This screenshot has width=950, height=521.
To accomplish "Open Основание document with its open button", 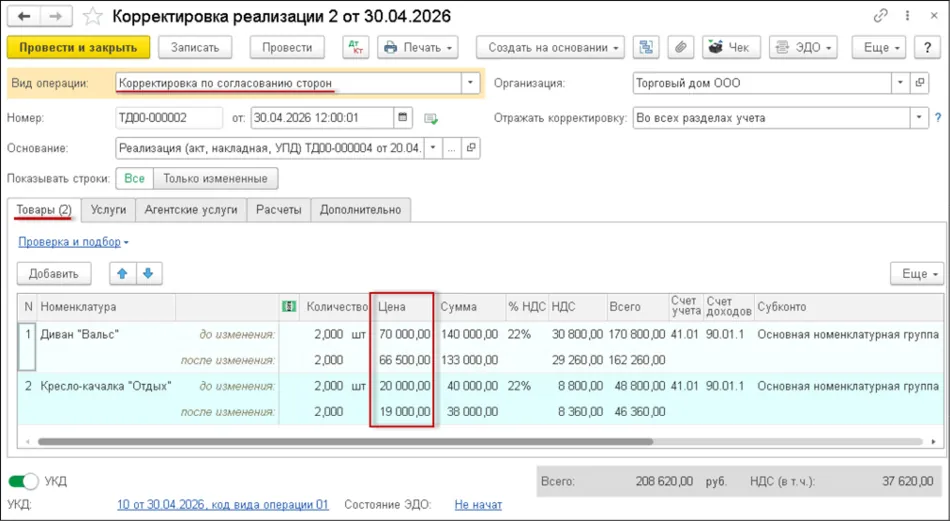I will (x=471, y=147).
